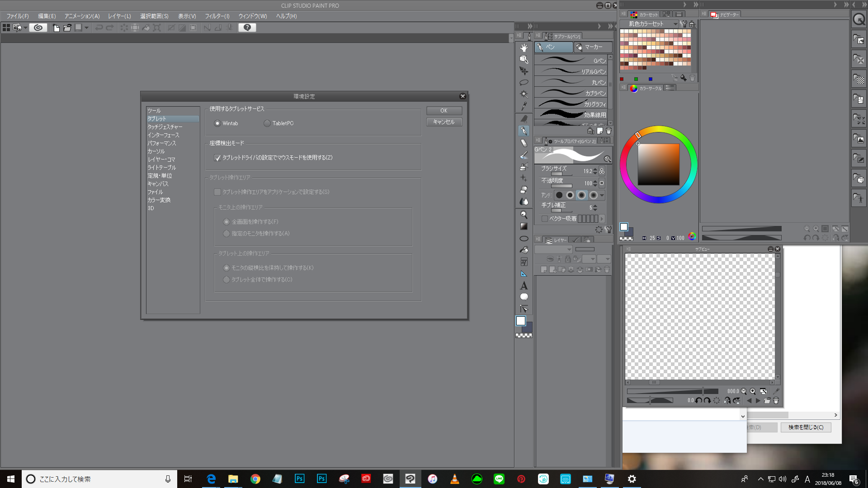Uncheck mouse mode tablet driver checkbox
This screenshot has height=488, width=868.
coord(217,158)
